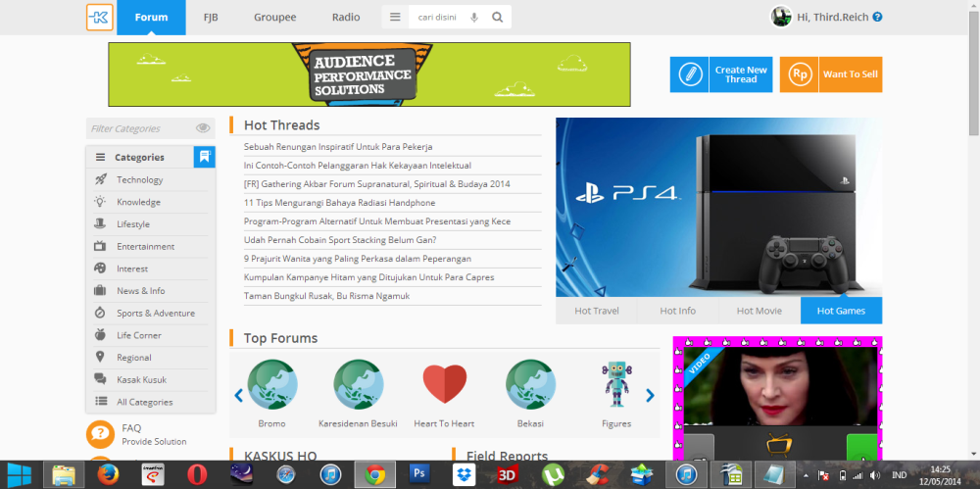Click the Third.Reich user avatar
980x489 pixels.
[x=781, y=17]
